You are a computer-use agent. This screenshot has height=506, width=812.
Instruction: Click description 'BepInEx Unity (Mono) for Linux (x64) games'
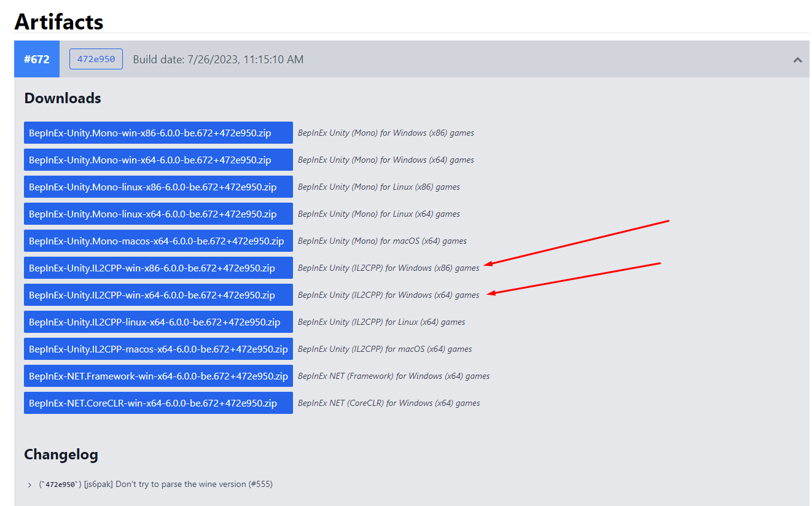[379, 214]
